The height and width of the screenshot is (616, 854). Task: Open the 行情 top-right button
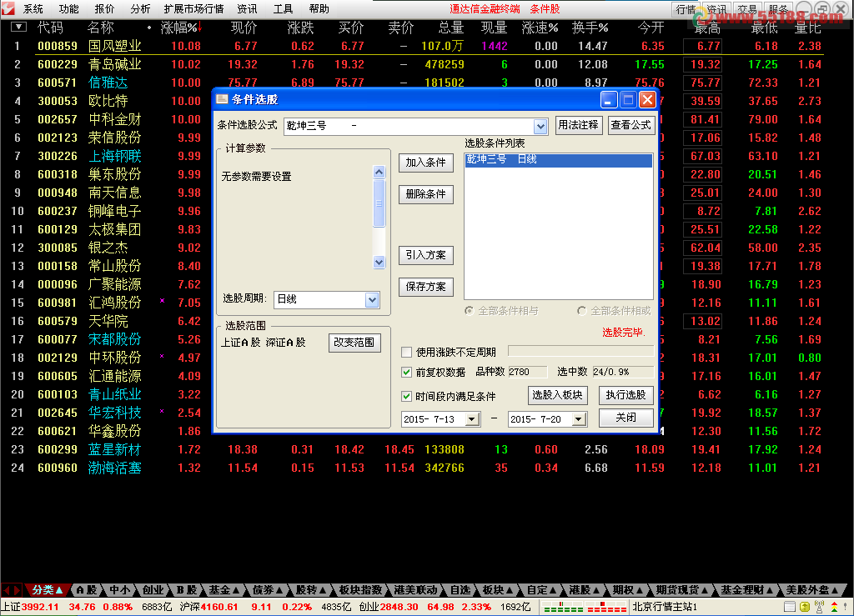pyautogui.click(x=686, y=9)
